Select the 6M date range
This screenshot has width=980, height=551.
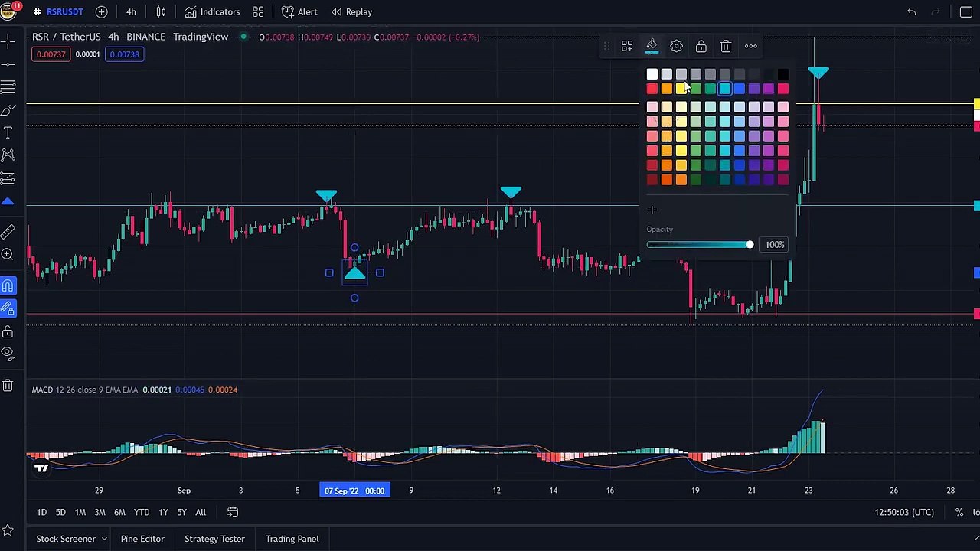pyautogui.click(x=119, y=512)
